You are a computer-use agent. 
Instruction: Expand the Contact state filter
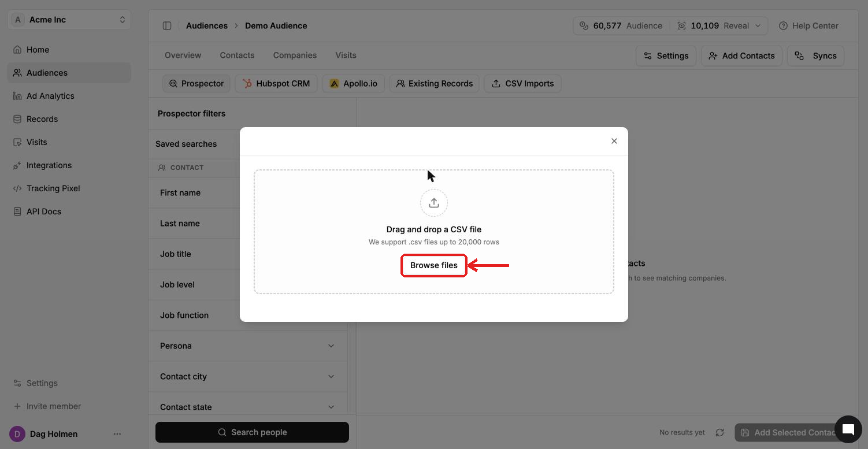[x=248, y=407]
